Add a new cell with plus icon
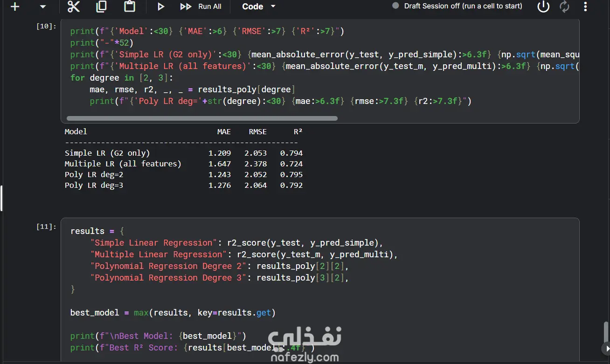Screen dimensions: 610x364 [x=15, y=7]
